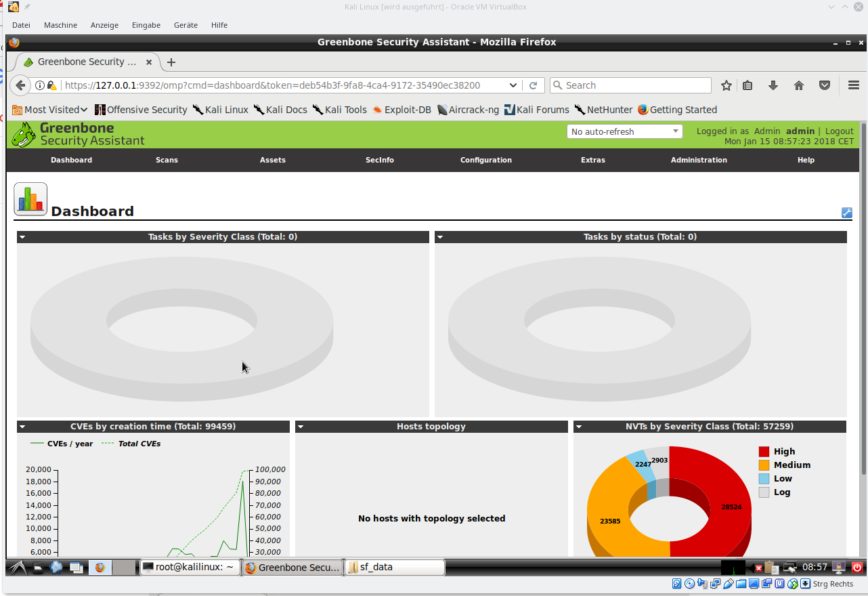Viewport: 868px width, 596px height.
Task: Click the Firefox bookmark star icon
Action: point(726,85)
